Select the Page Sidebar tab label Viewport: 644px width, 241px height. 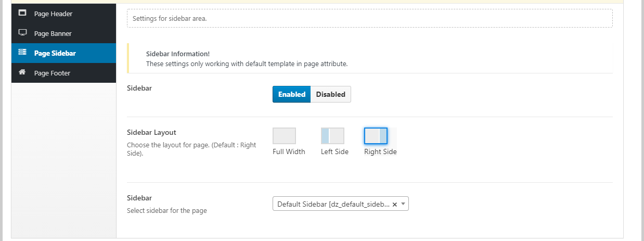point(55,53)
